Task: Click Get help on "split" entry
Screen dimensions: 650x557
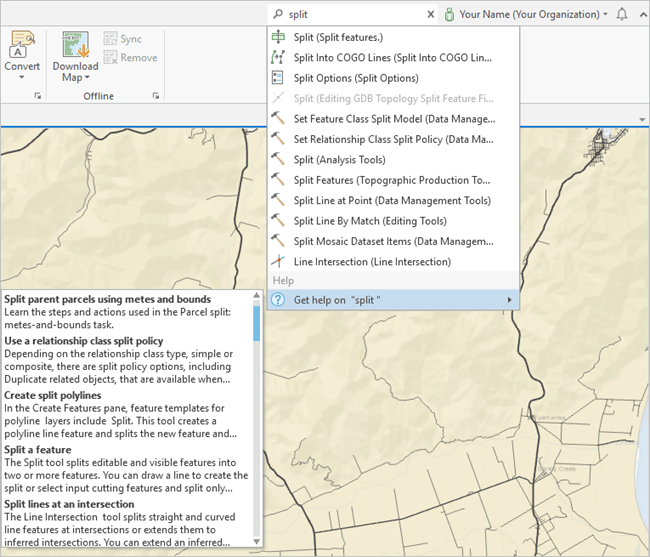Action: tap(393, 300)
